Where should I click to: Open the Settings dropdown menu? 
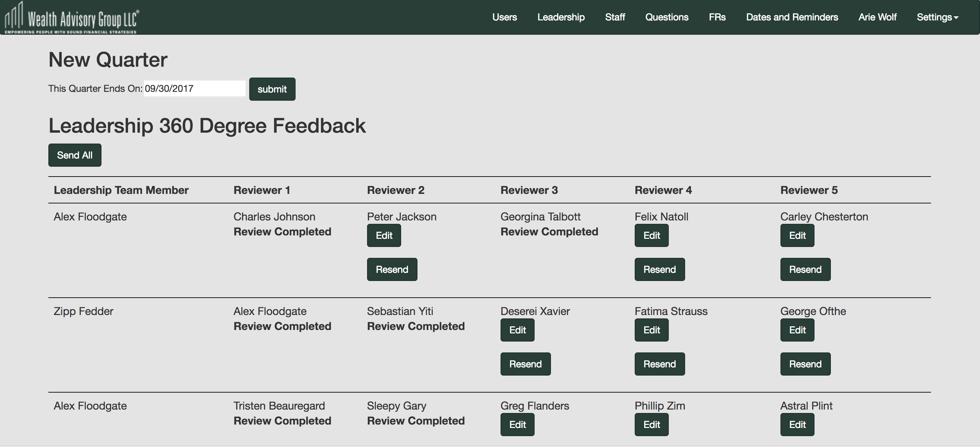point(937,17)
